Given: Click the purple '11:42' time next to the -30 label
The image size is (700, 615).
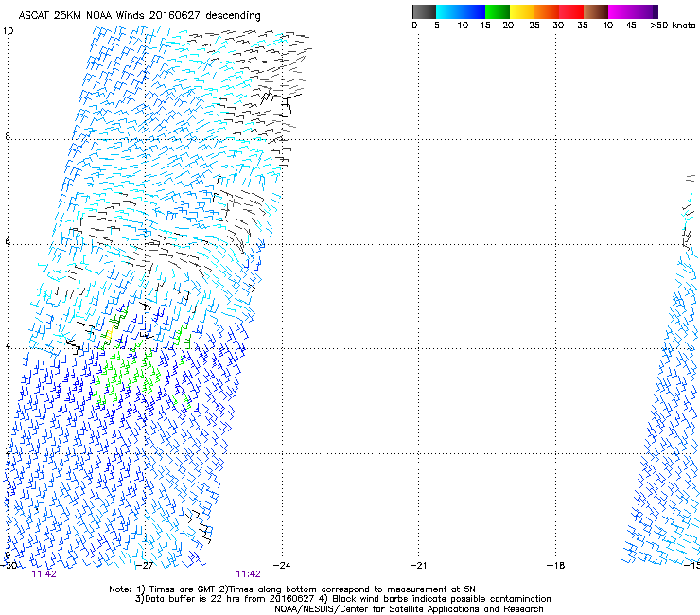Looking at the screenshot, I should 44,574.
